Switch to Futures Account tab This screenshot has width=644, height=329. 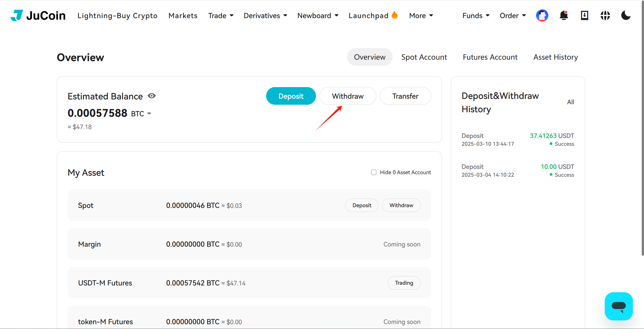(490, 57)
